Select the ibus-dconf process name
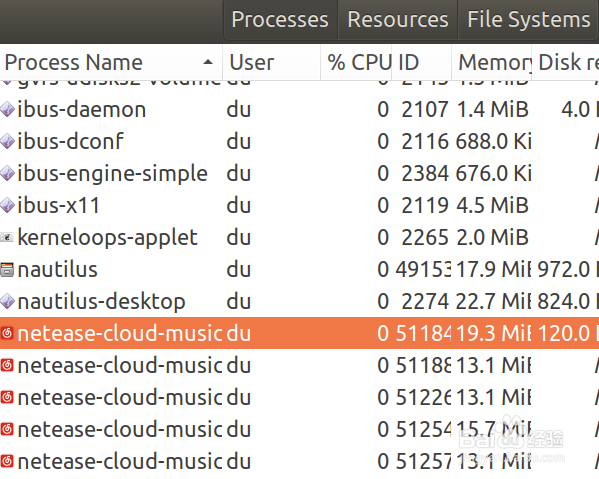 coord(70,141)
